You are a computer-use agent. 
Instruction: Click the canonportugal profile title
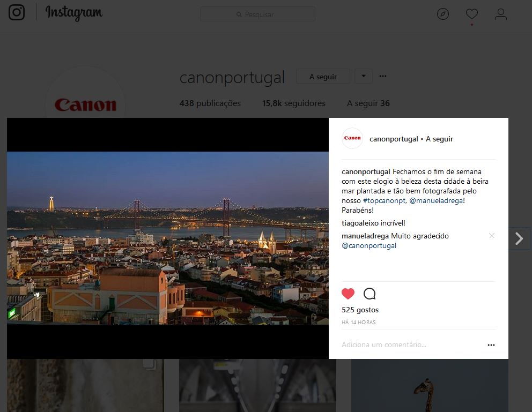232,78
